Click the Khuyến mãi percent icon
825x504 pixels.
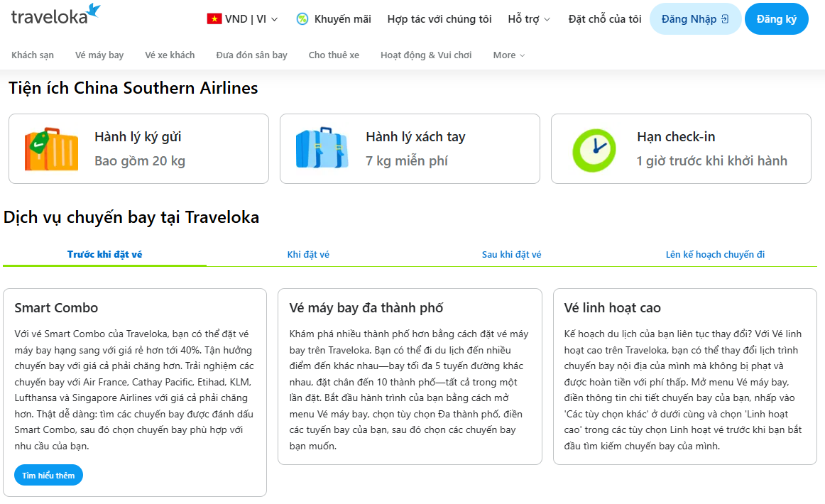(x=302, y=19)
